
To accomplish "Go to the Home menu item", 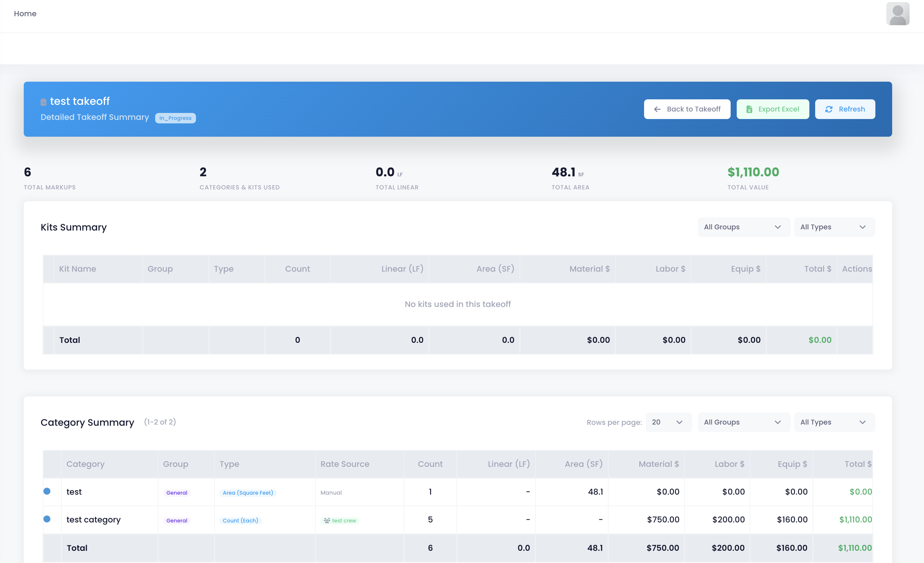I will 25,14.
